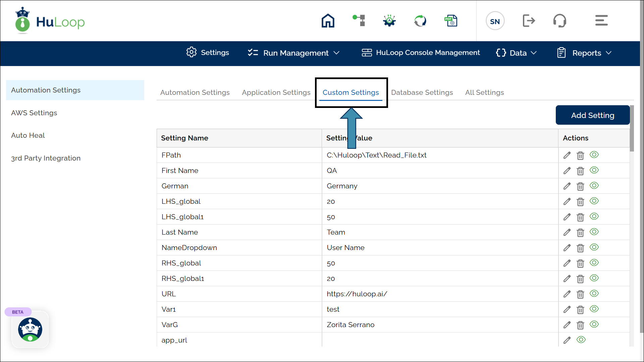This screenshot has width=644, height=362.
Task: Select AWS Settings in the left sidebar
Action: [x=34, y=113]
